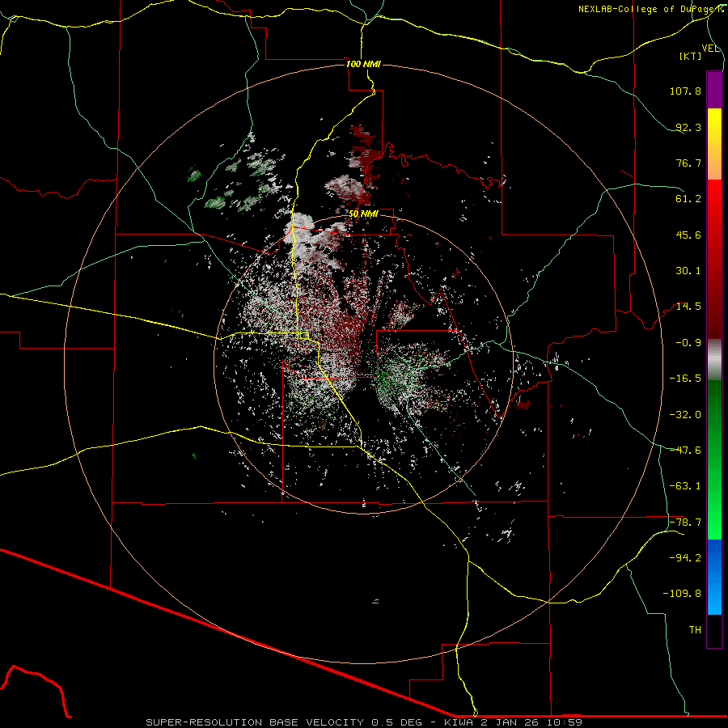Click the [KT] units label
Image resolution: width=728 pixels, height=728 pixels.
click(x=691, y=56)
